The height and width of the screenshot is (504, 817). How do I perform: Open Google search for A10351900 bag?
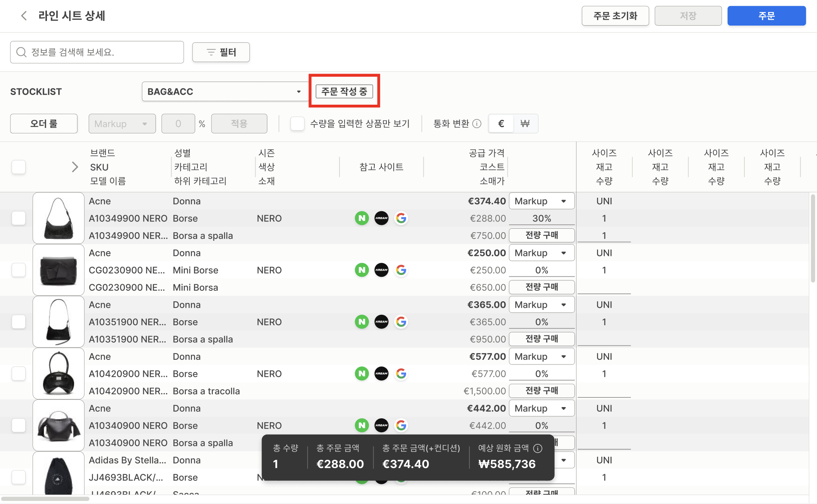coord(401,322)
